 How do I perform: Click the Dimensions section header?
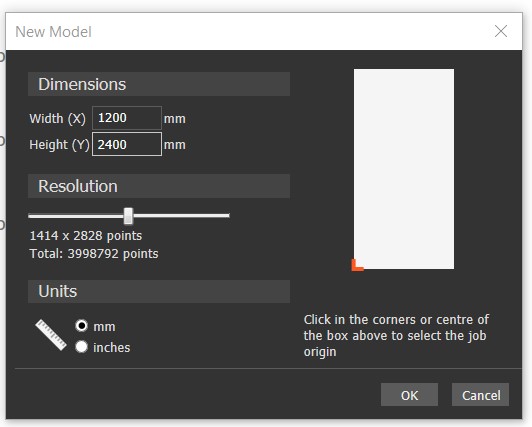click(x=159, y=84)
